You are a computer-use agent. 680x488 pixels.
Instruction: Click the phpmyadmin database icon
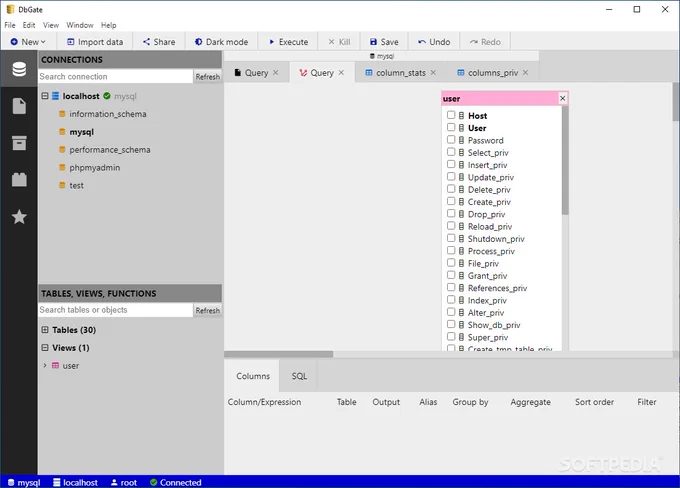(62, 167)
